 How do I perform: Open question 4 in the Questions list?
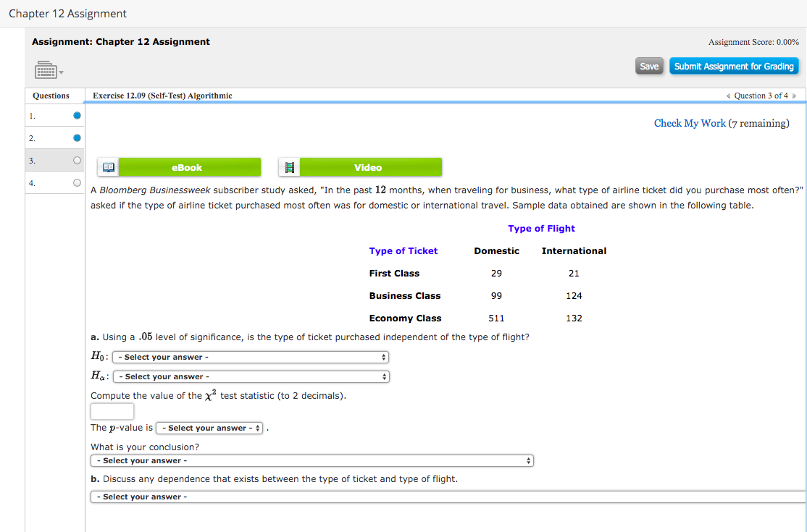(x=54, y=182)
